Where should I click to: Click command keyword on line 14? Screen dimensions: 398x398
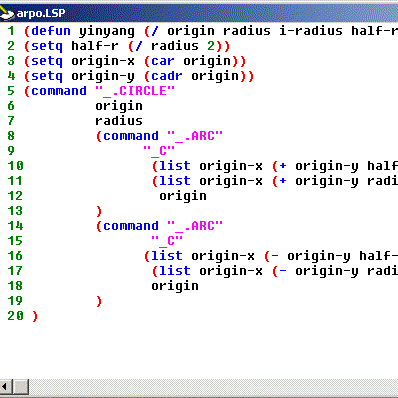(131, 226)
